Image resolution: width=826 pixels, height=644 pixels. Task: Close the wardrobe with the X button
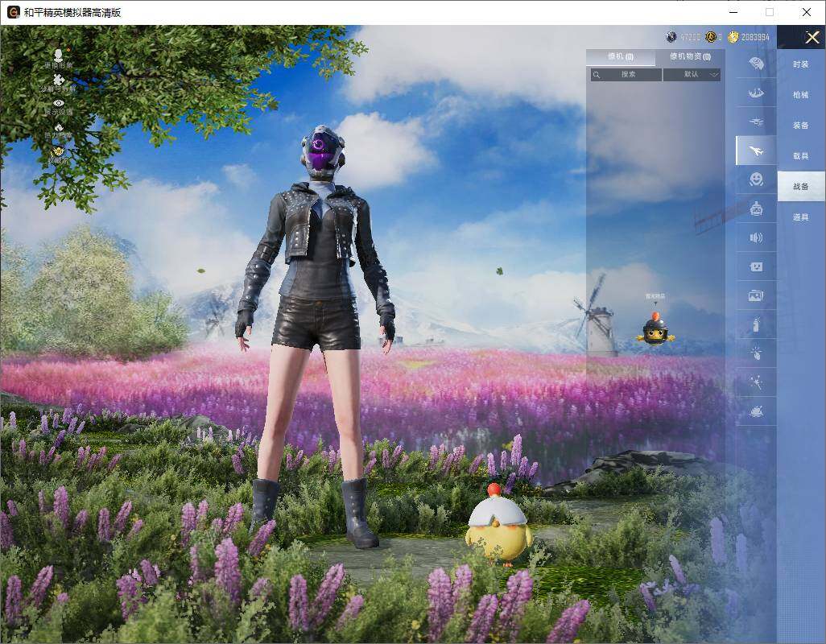812,37
